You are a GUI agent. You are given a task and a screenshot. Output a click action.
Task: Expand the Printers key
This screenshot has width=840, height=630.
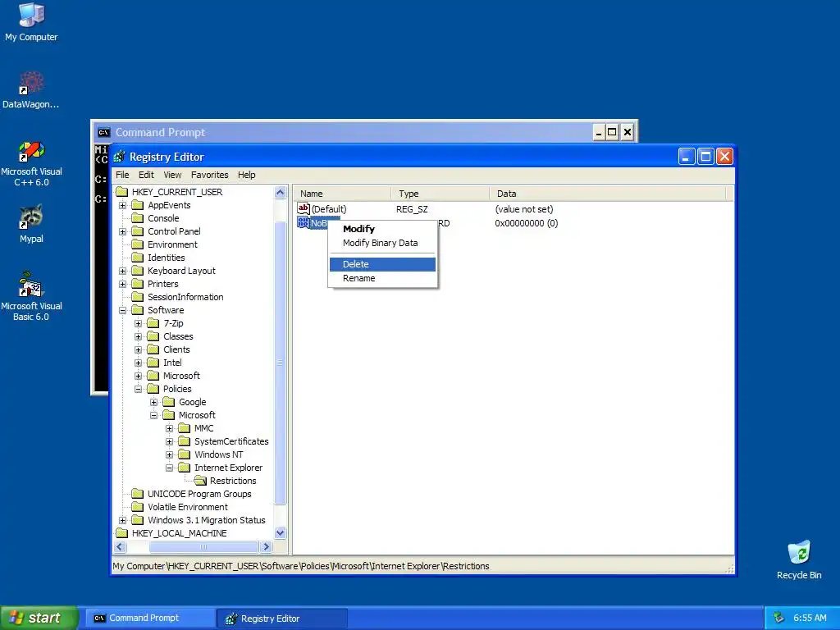click(x=123, y=284)
